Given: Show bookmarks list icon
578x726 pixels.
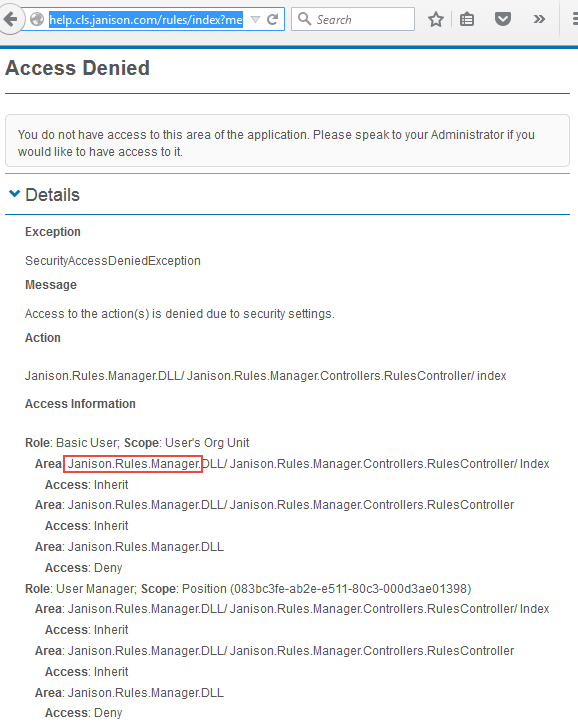Looking at the screenshot, I should click(x=467, y=19).
